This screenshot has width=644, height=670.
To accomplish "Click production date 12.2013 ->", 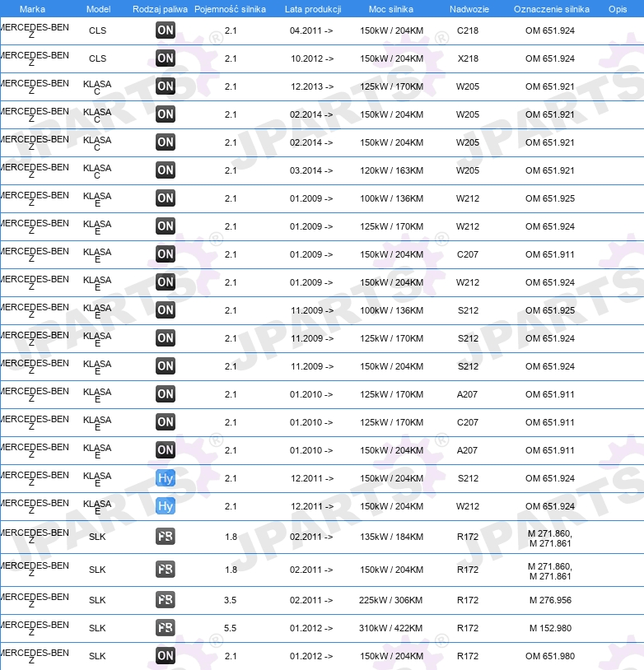I will 312,86.
